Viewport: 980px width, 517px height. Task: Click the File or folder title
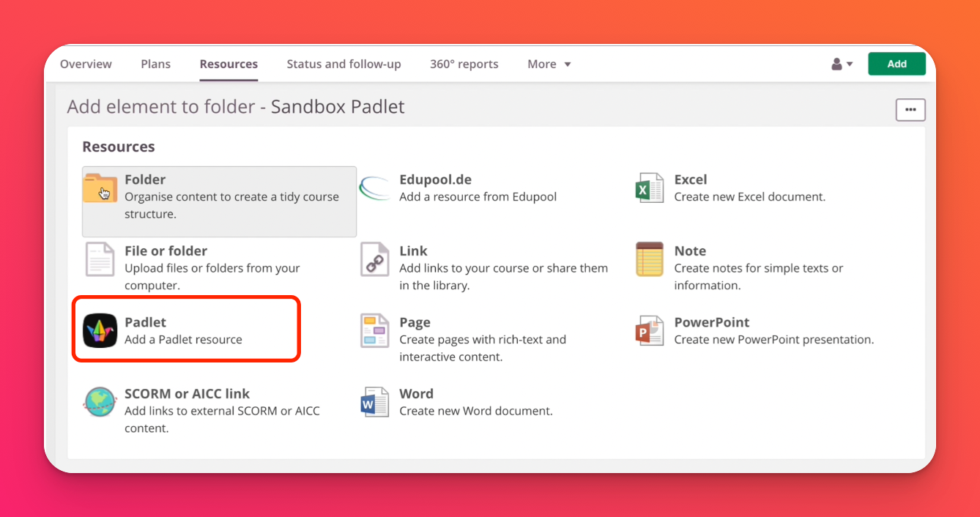pyautogui.click(x=166, y=250)
